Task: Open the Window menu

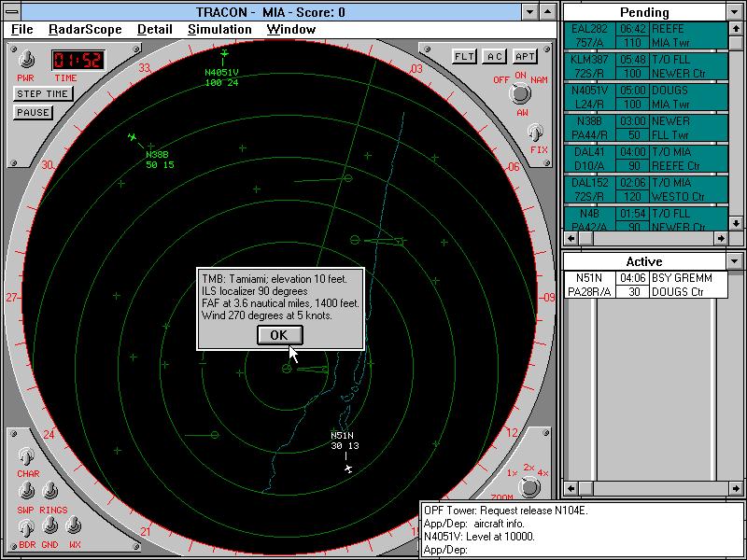Action: [291, 30]
